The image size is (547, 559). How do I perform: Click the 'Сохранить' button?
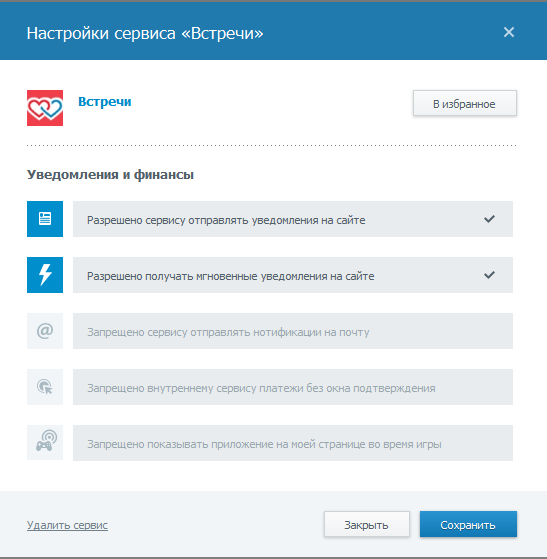pyautogui.click(x=468, y=524)
